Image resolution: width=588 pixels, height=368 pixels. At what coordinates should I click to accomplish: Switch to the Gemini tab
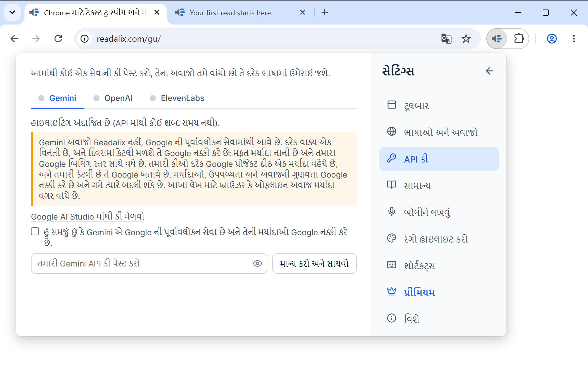[57, 98]
